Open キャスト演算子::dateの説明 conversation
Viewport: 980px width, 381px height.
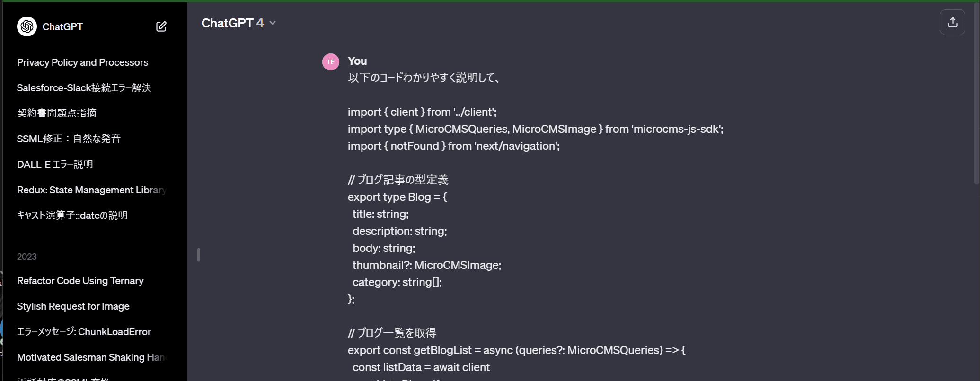(x=72, y=216)
